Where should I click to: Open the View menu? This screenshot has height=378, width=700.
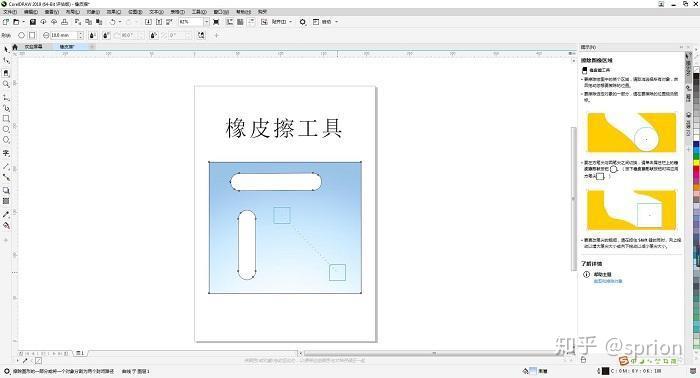(51, 12)
